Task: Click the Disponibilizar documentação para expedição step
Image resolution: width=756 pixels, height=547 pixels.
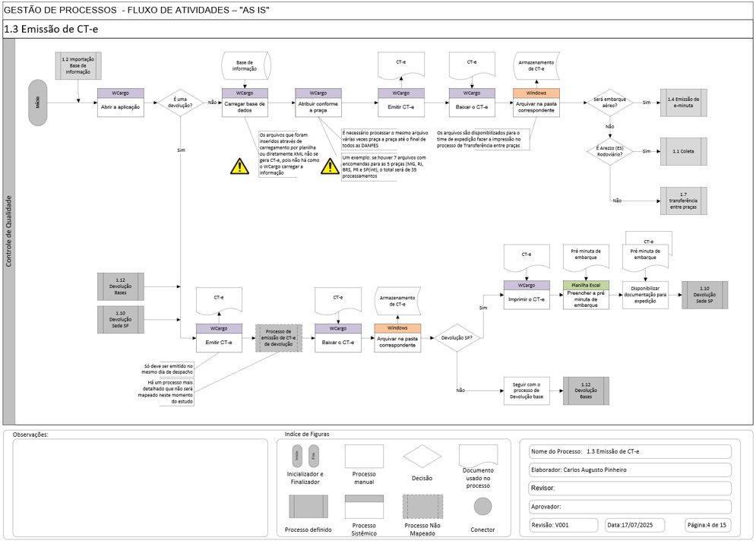Action: tap(645, 295)
